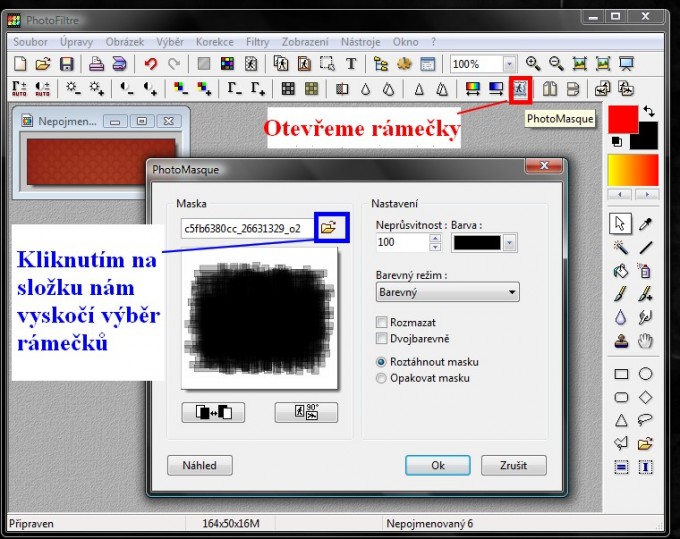Click the Redo arrow icon
This screenshot has width=680, height=539.
174,64
